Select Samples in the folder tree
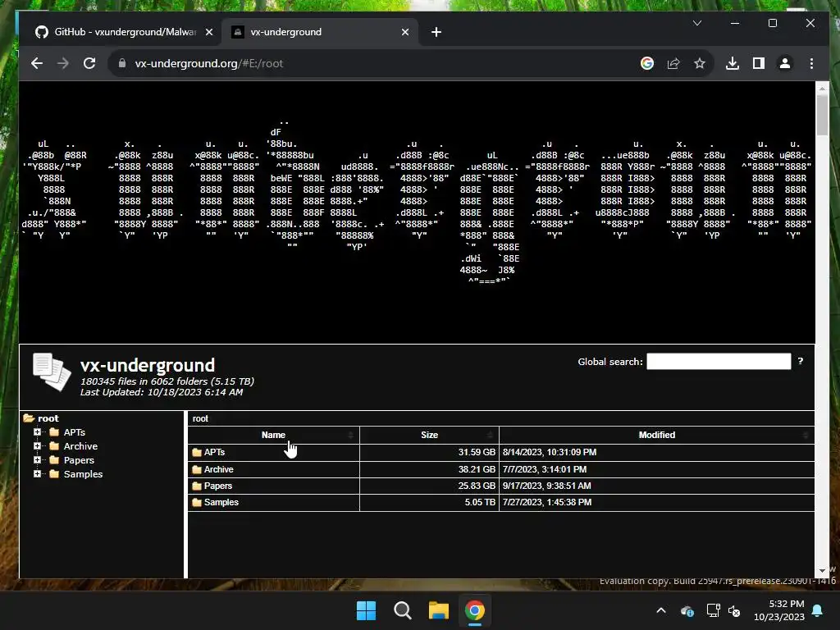840x630 pixels. point(83,474)
